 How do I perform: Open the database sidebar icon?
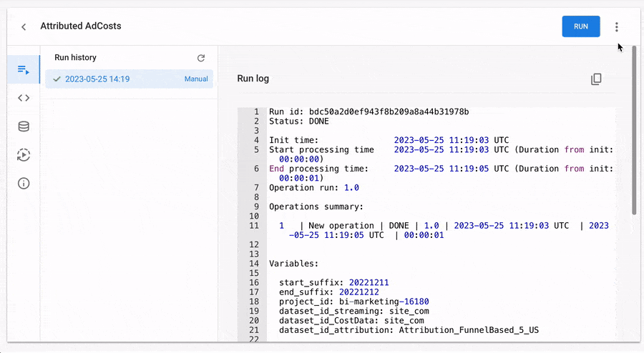24,126
